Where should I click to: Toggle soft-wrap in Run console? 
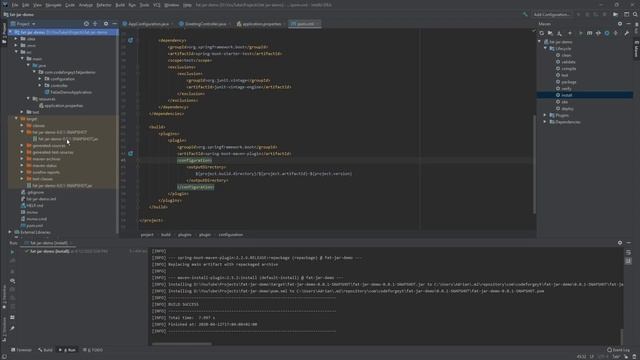coord(628,253)
